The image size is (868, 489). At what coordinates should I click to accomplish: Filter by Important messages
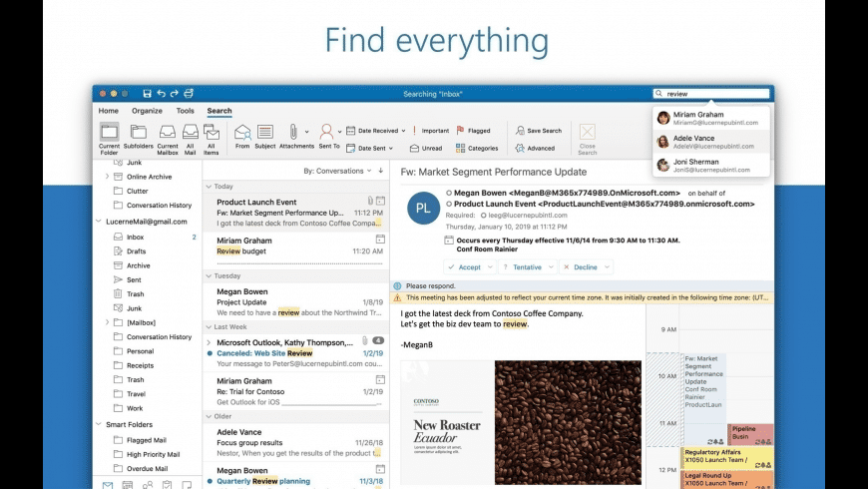431,131
